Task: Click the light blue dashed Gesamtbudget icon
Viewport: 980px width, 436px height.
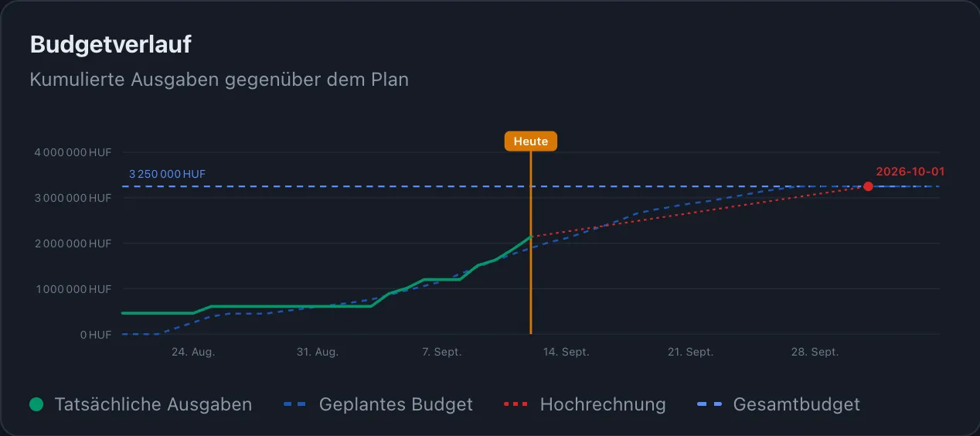Action: coord(709,404)
